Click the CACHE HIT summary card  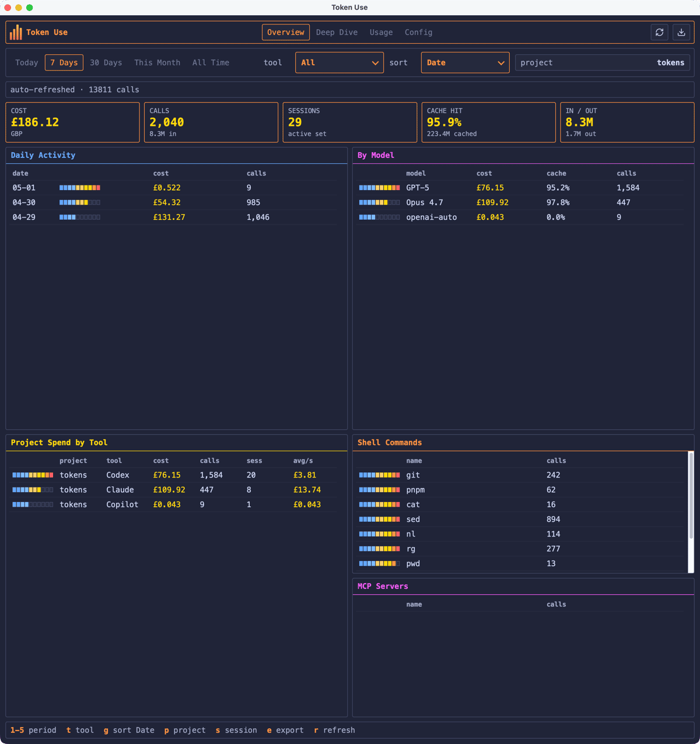489,122
